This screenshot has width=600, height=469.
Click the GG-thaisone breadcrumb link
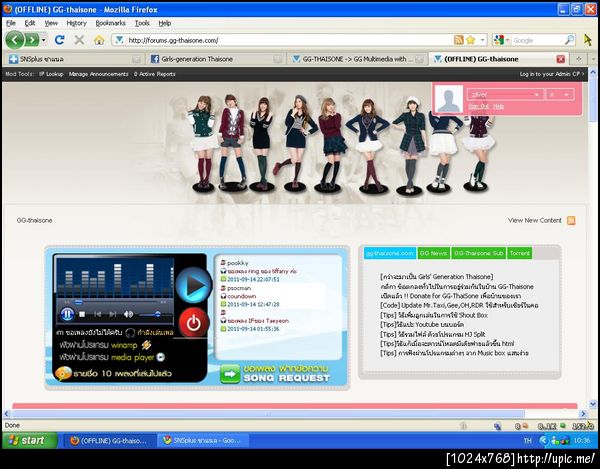tap(34, 220)
